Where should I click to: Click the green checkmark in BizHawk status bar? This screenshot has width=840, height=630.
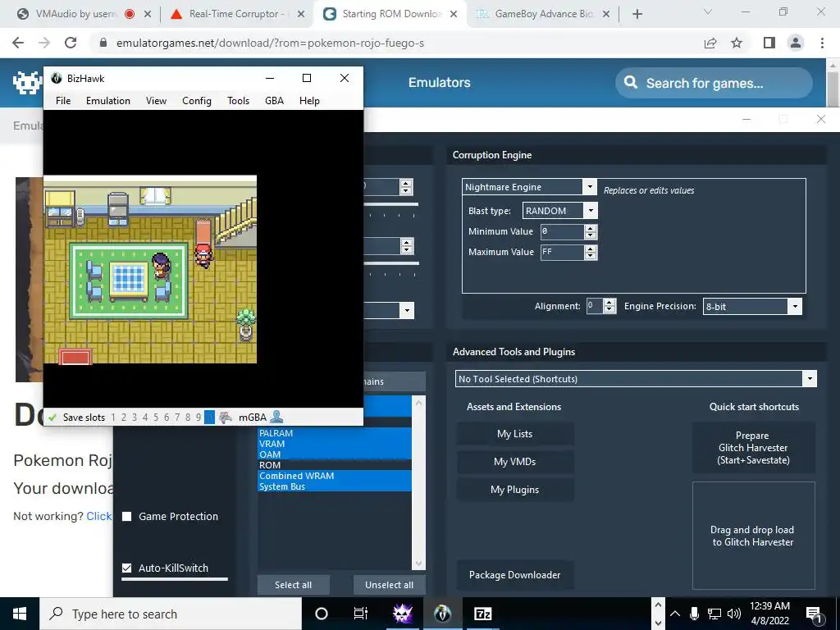point(52,418)
